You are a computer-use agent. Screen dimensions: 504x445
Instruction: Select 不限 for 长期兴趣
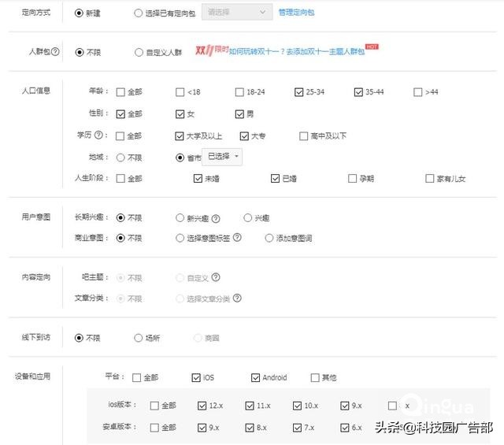[120, 217]
